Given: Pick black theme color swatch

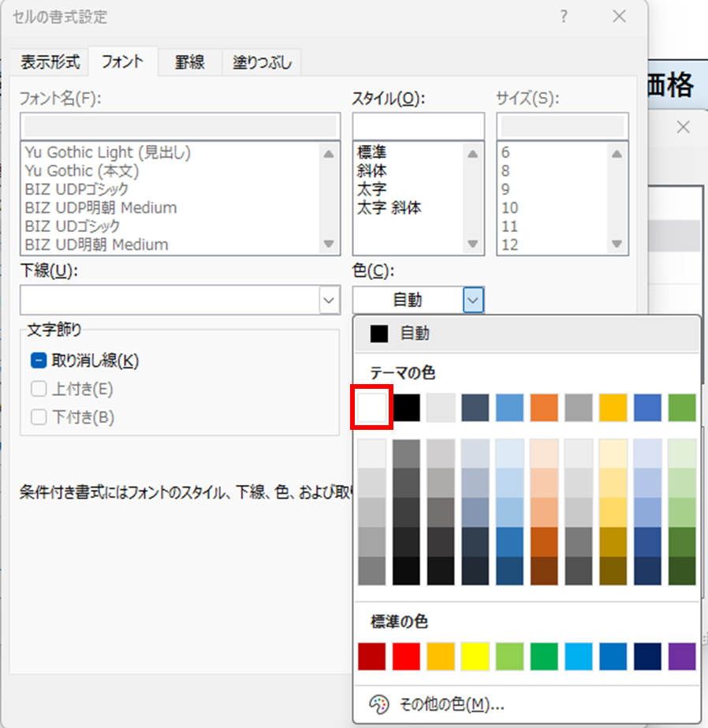Looking at the screenshot, I should click(x=406, y=407).
